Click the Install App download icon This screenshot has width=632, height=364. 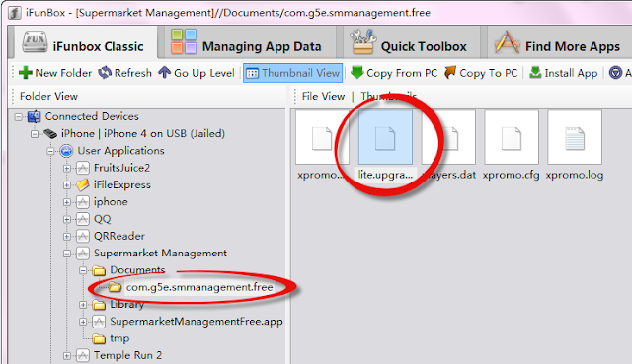[x=535, y=73]
